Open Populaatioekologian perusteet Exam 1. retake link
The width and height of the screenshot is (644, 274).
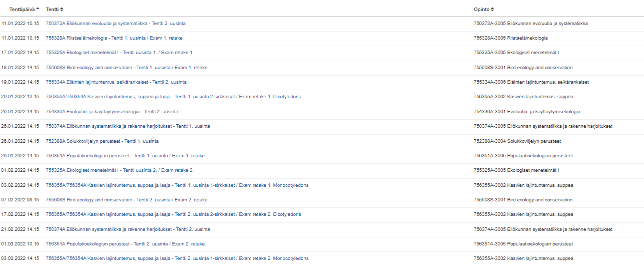125,156
